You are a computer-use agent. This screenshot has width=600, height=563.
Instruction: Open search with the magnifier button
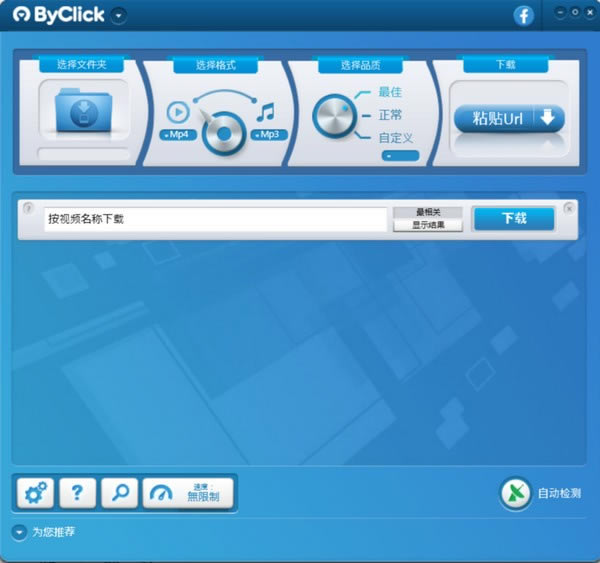120,493
